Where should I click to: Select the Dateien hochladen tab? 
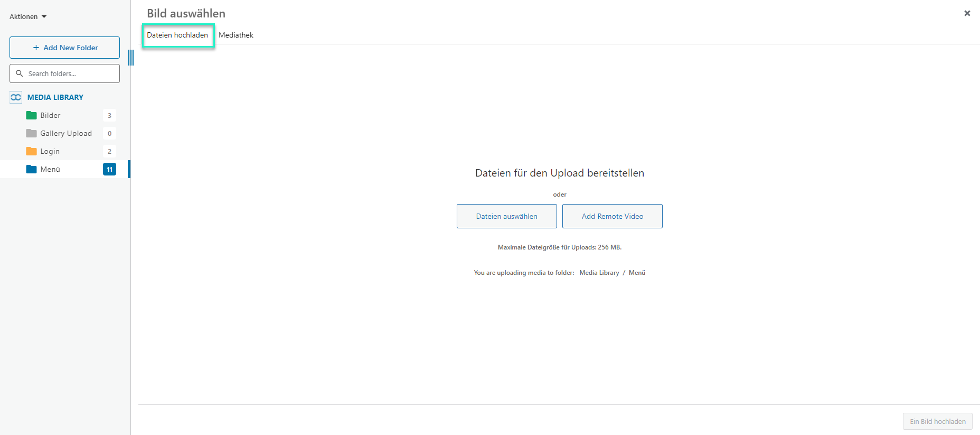[x=177, y=35]
